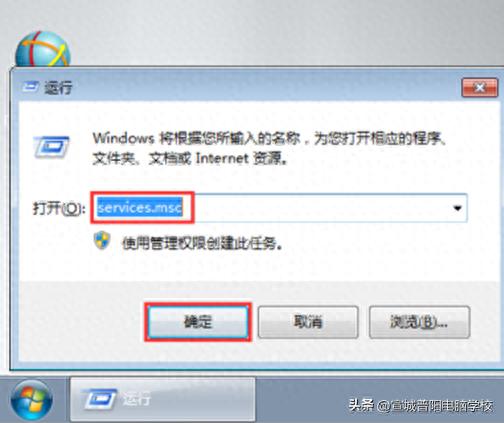Cancel with the 取消 button
Image resolution: width=504 pixels, height=423 pixels.
point(308,322)
